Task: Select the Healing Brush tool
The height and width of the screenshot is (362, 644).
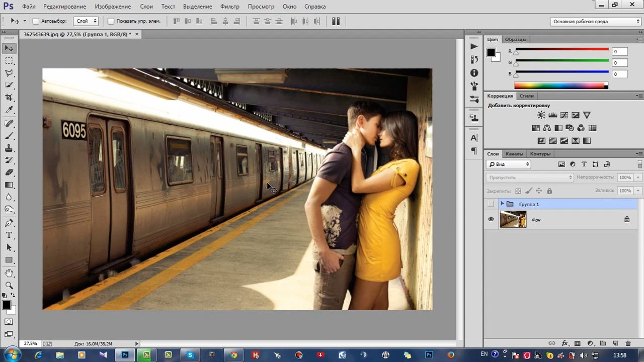Action: [x=9, y=124]
